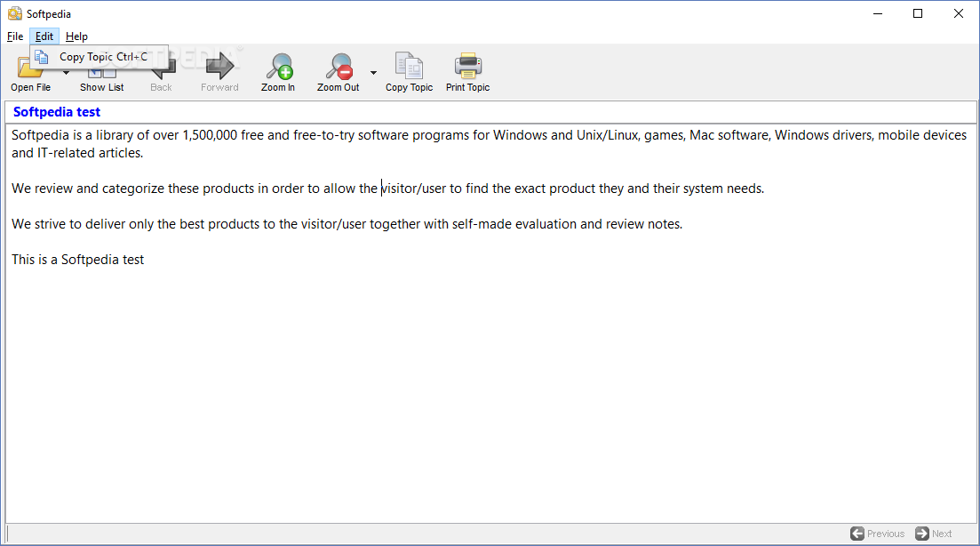Click the Open File label button
Screen dimensions: 980x546
tap(30, 87)
